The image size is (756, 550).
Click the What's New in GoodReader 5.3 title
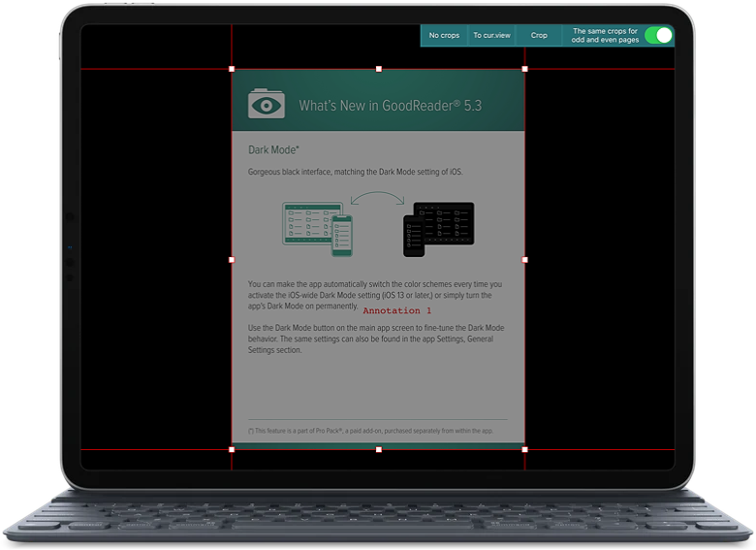(x=390, y=106)
